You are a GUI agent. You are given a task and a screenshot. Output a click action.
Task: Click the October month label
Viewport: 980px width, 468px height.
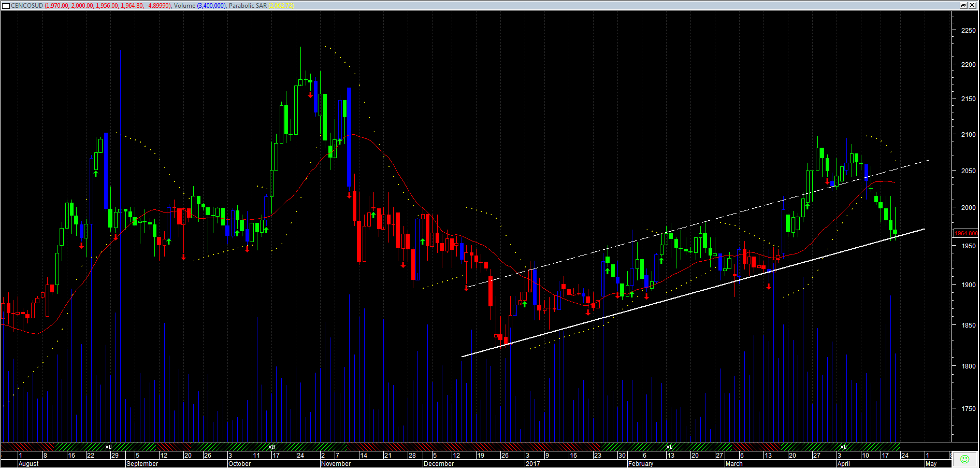click(x=239, y=464)
